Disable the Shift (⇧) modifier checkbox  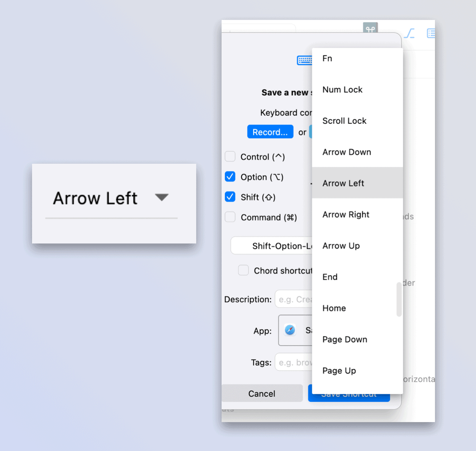230,197
